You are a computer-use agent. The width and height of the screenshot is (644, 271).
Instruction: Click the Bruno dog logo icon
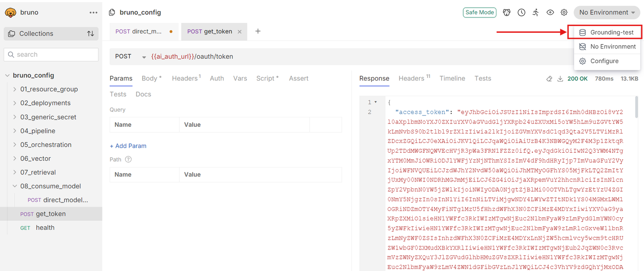coord(10,13)
